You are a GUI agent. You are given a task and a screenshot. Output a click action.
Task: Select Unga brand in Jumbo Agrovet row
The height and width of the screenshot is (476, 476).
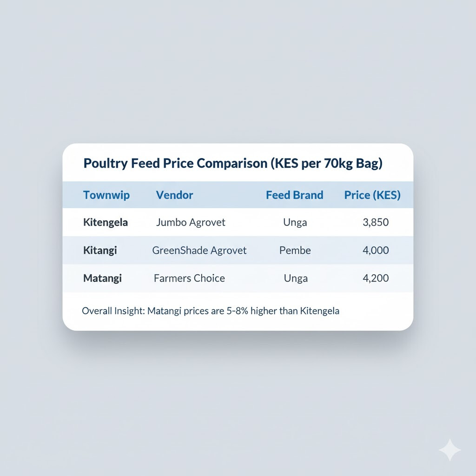point(295,222)
